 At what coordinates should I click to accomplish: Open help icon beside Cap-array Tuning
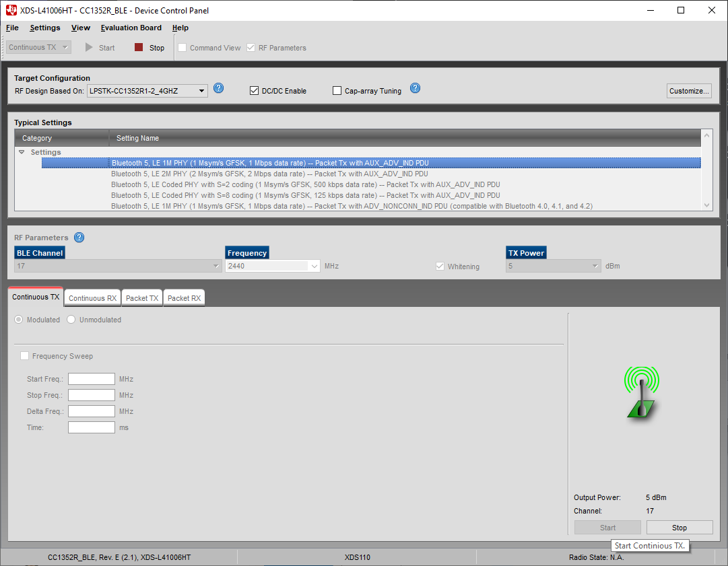tap(415, 87)
